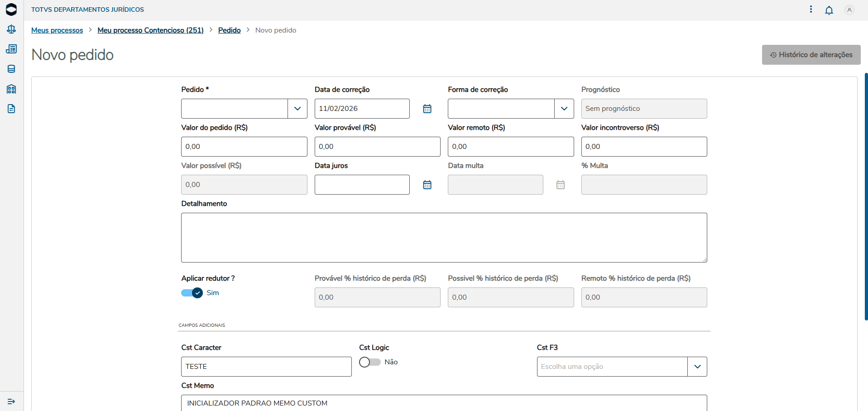
Task: Enable the Cst Logic switch
Action: coord(369,362)
